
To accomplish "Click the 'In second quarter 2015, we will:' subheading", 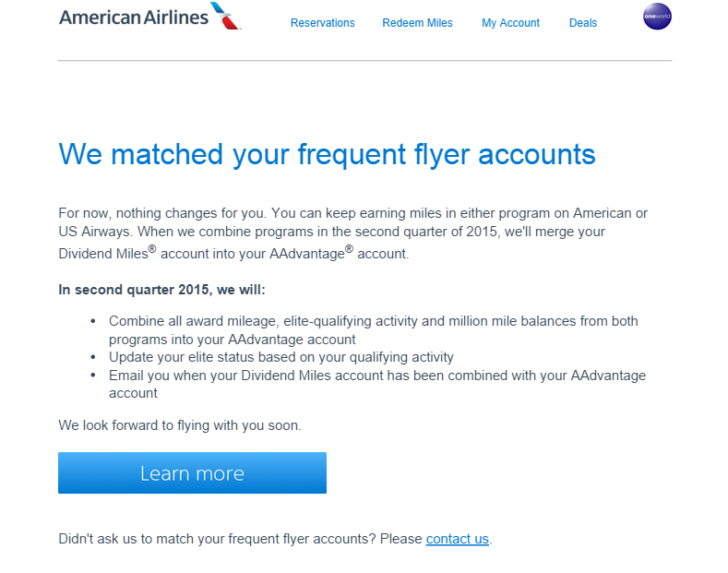I will [x=162, y=290].
